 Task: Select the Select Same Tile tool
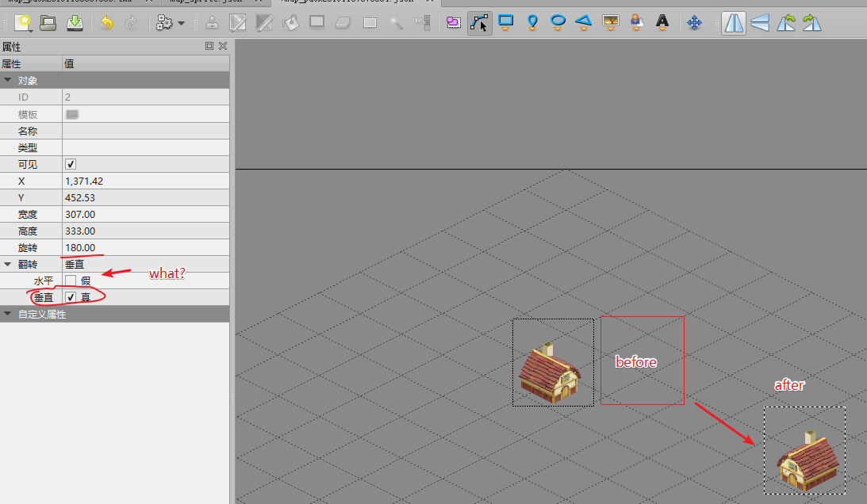[x=423, y=23]
